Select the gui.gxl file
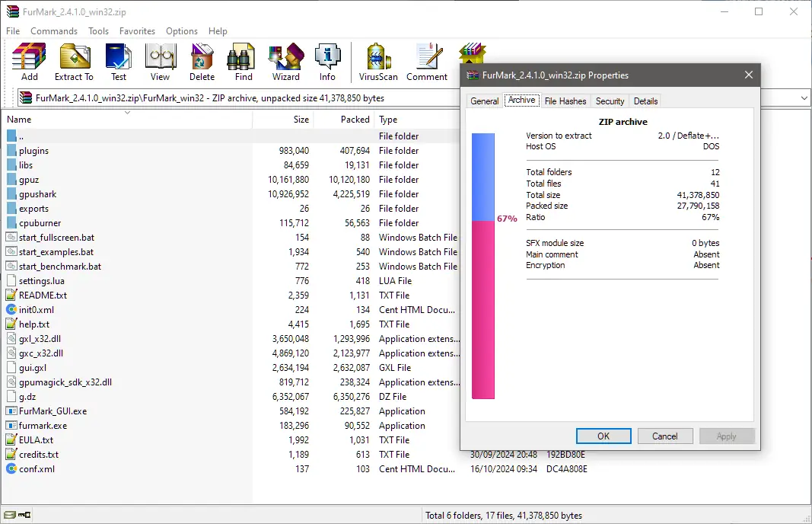 [231, 367]
